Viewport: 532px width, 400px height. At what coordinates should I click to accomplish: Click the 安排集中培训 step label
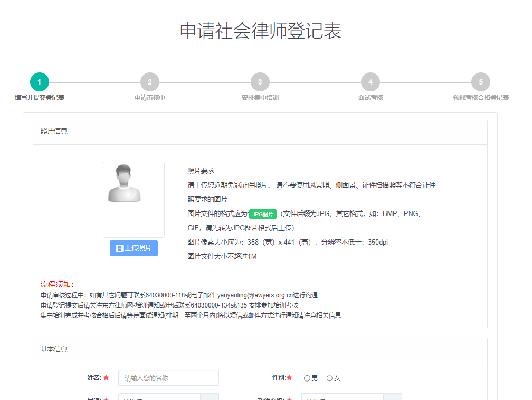(x=260, y=98)
